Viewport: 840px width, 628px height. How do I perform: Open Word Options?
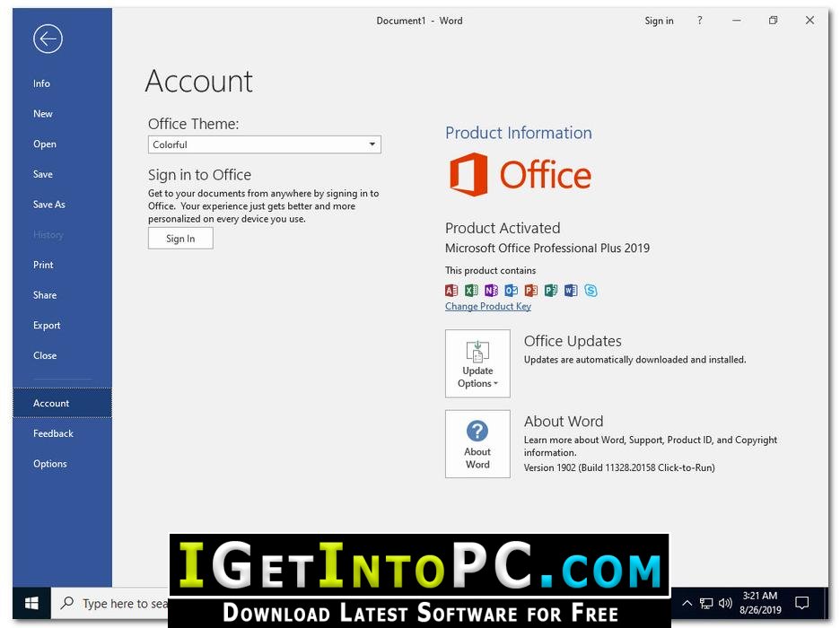tap(50, 464)
